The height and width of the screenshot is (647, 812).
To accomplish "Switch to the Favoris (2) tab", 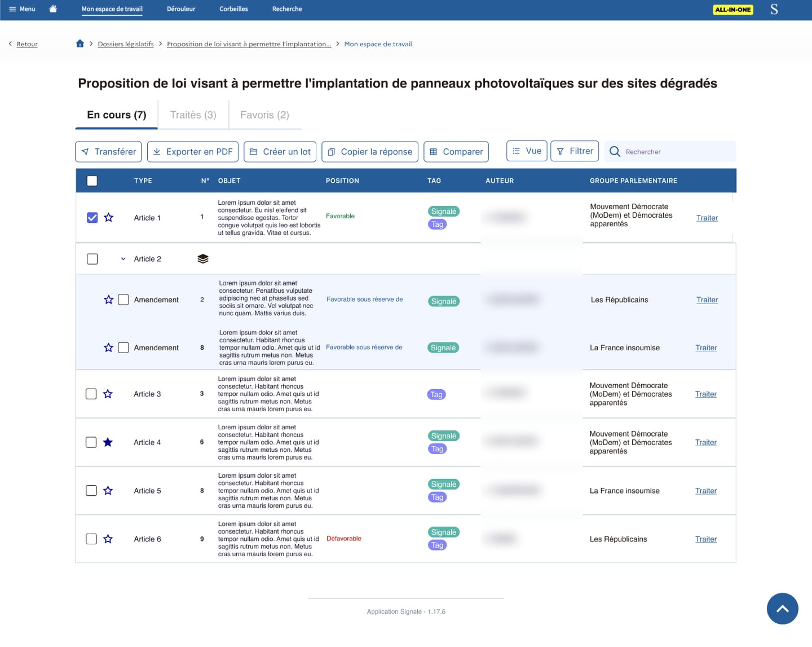I will [264, 115].
